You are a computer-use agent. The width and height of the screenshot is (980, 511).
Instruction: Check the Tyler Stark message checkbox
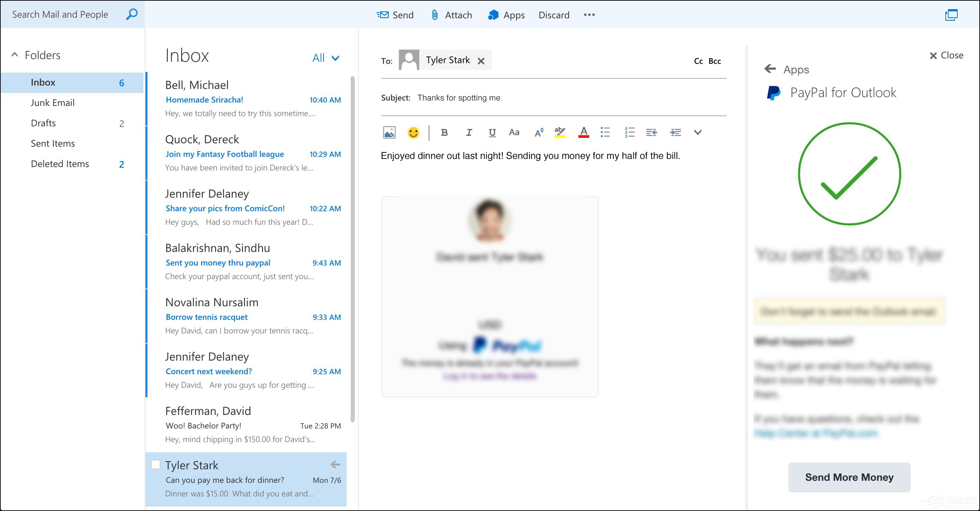[156, 464]
